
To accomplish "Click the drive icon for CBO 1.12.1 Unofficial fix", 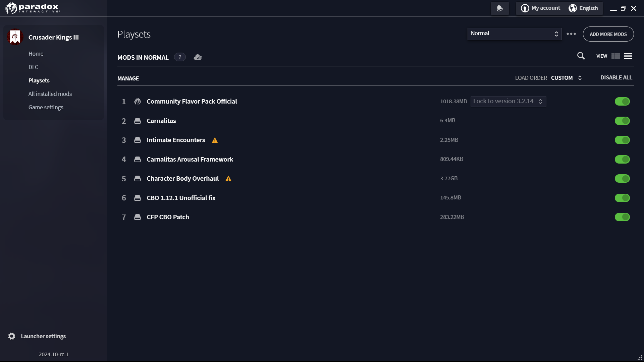I will point(138,198).
